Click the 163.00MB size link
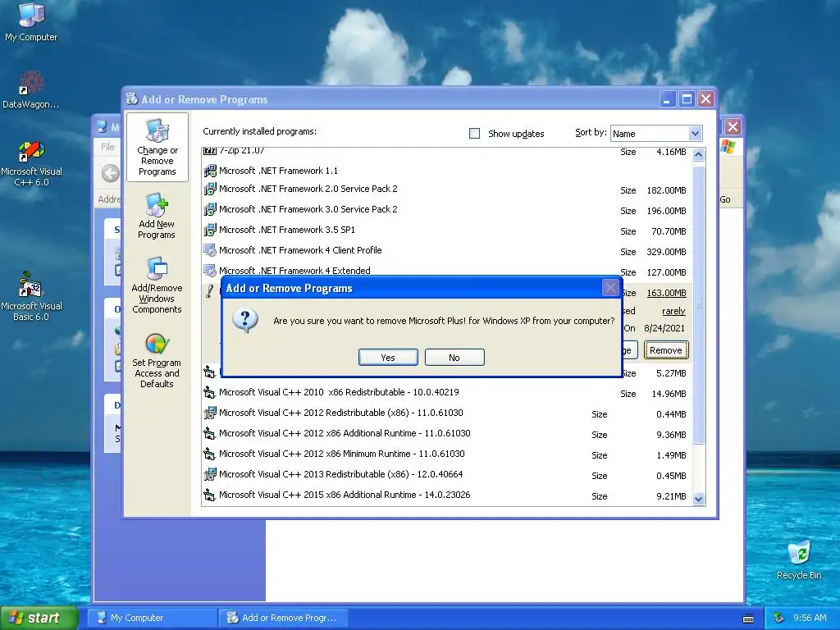The width and height of the screenshot is (840, 630). (666, 293)
